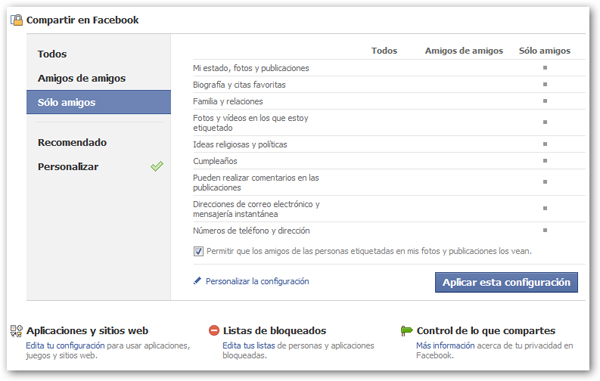This screenshot has height=381, width=600.
Task: Click Pueden realizar comentarios en las publicaciones
Action: pos(256,182)
